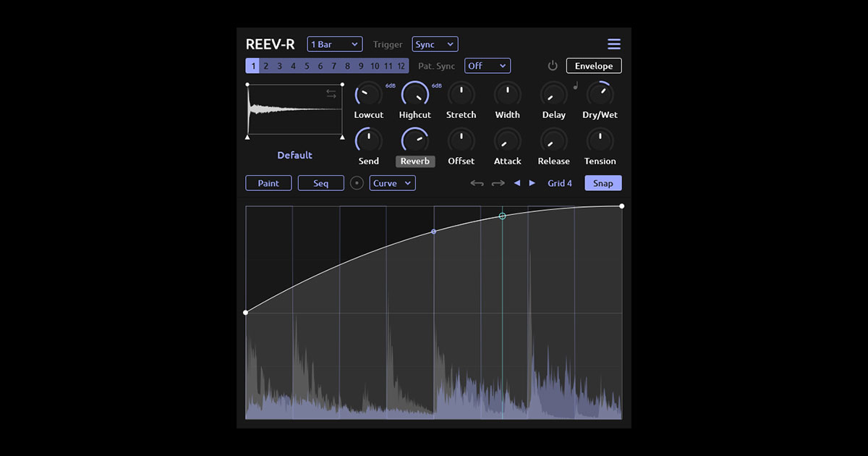Click impulse display top-left handle
This screenshot has height=456, width=868.
pos(247,85)
